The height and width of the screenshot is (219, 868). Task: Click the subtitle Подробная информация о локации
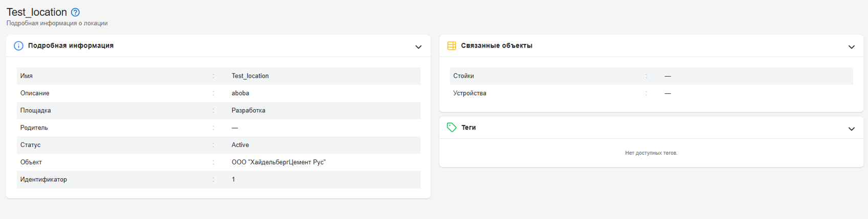click(57, 23)
